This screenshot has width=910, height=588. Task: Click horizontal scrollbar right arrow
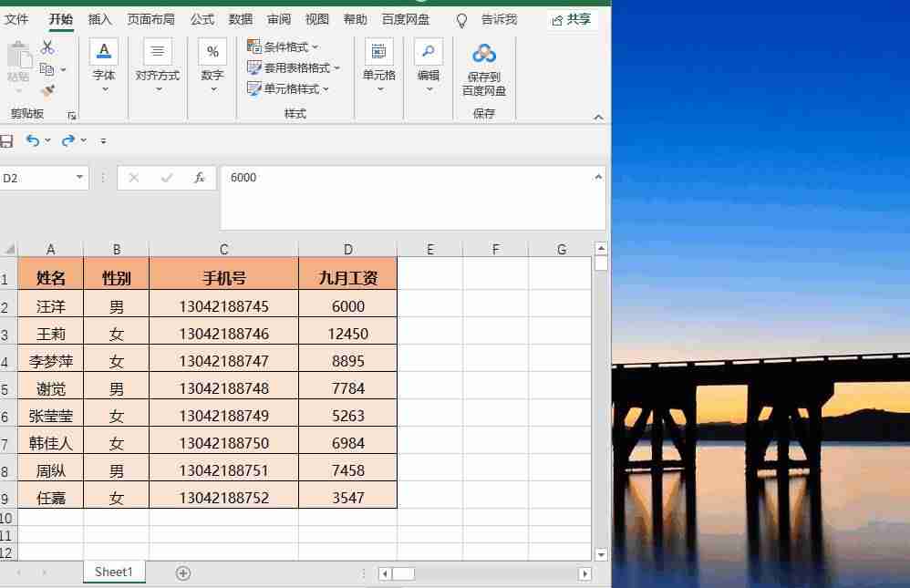[584, 574]
